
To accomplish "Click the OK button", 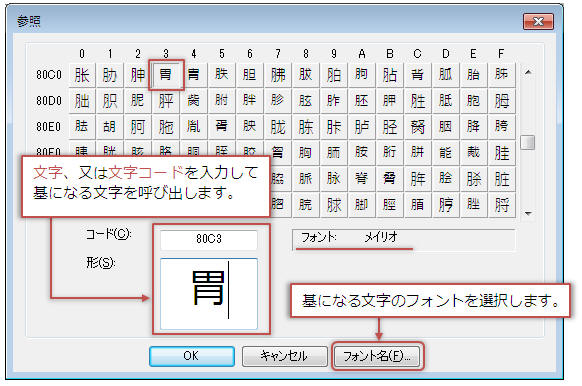I will click(x=192, y=356).
